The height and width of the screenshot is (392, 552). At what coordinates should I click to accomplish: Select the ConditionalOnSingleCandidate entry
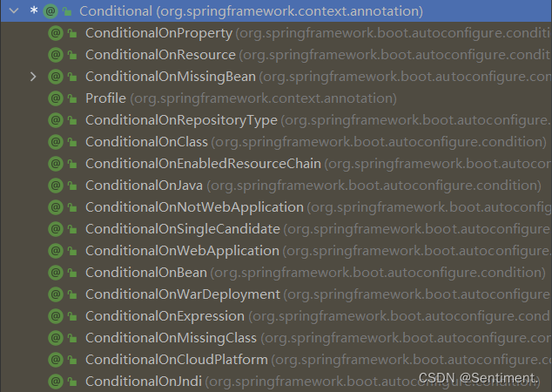[x=183, y=229]
